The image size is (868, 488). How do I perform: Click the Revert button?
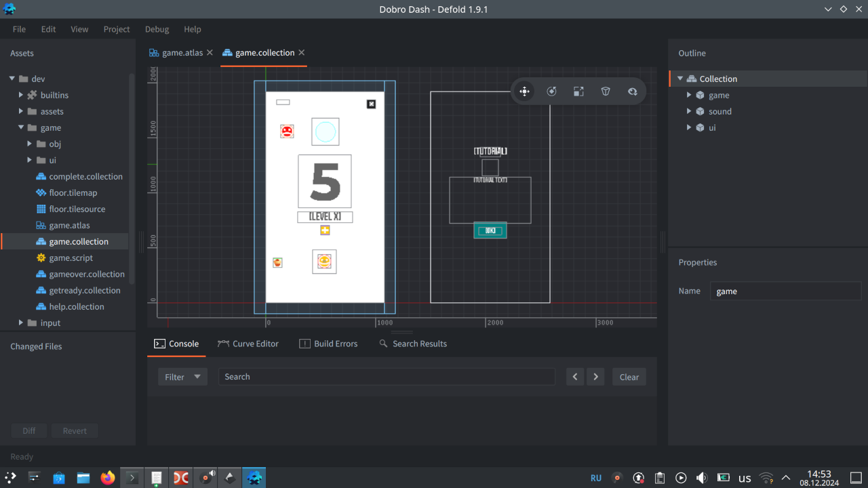(x=75, y=430)
